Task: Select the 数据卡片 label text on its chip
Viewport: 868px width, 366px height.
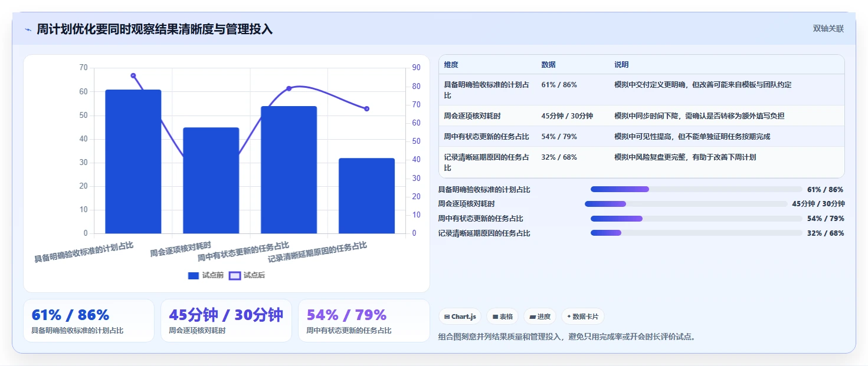Action: [585, 316]
